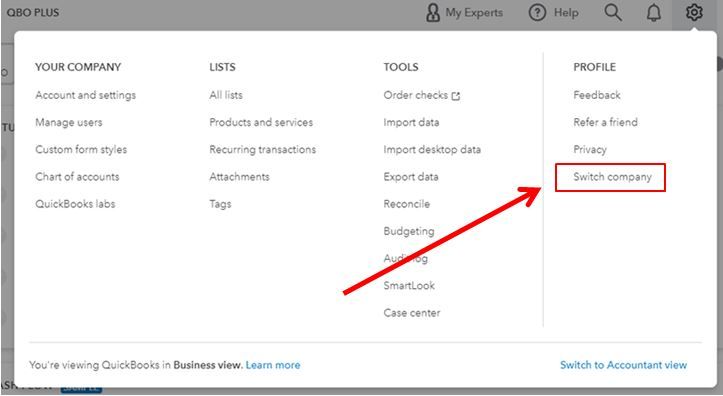
Task: Open Attachments list
Action: (x=239, y=177)
